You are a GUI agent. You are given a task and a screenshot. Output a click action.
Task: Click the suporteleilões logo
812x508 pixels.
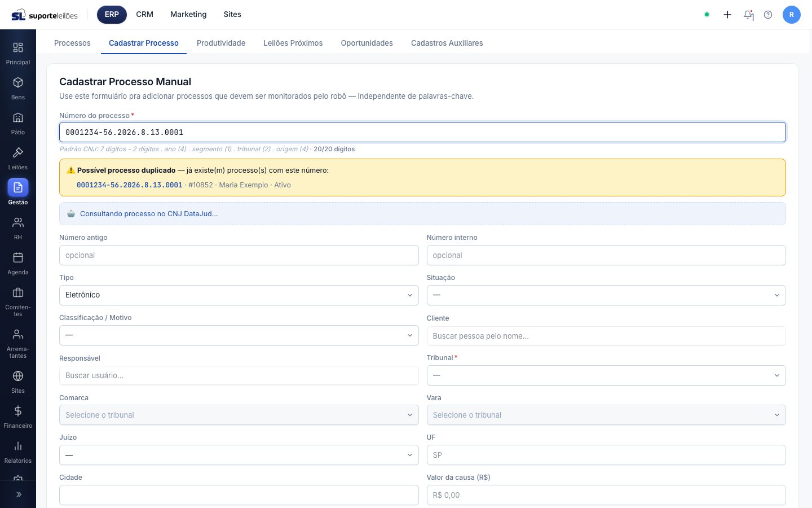point(45,15)
